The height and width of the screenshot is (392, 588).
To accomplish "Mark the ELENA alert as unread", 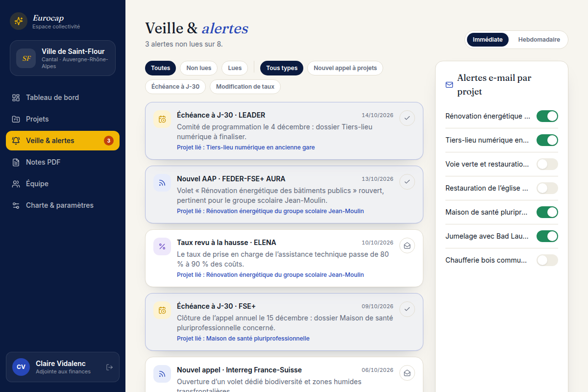I will tap(407, 245).
